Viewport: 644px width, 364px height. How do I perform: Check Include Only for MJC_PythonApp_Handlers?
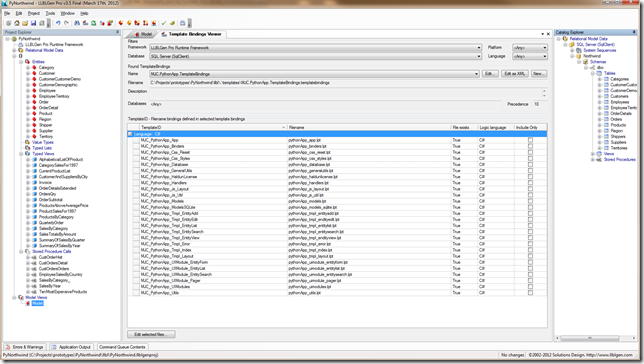[x=530, y=183]
